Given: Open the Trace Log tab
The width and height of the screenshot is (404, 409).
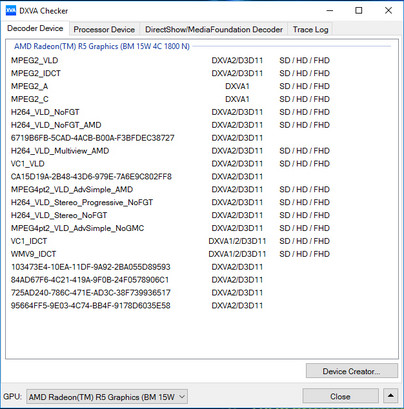Looking at the screenshot, I should click(310, 29).
